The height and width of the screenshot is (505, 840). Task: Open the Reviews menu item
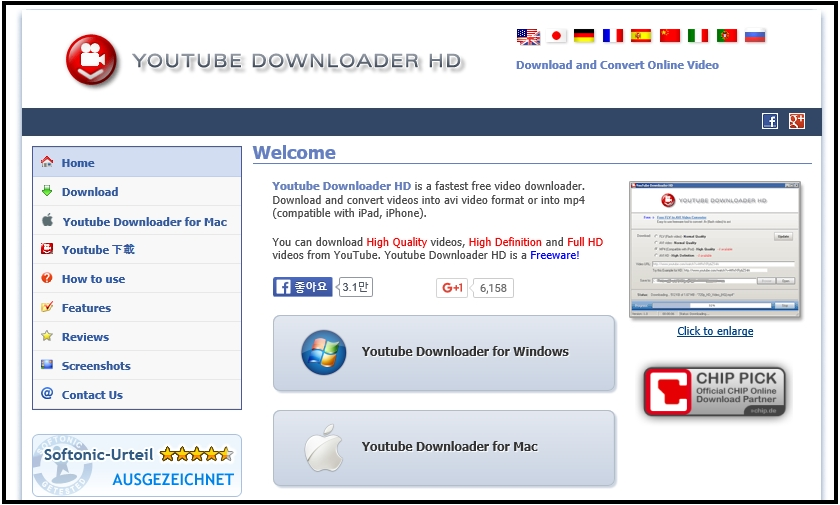(137, 336)
